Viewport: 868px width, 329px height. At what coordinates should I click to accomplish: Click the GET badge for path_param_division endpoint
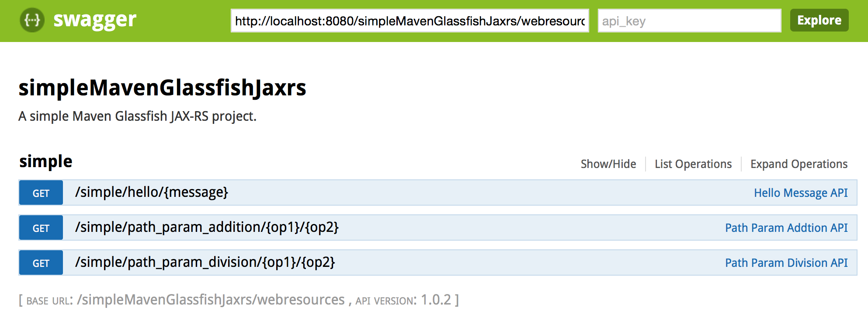40,262
